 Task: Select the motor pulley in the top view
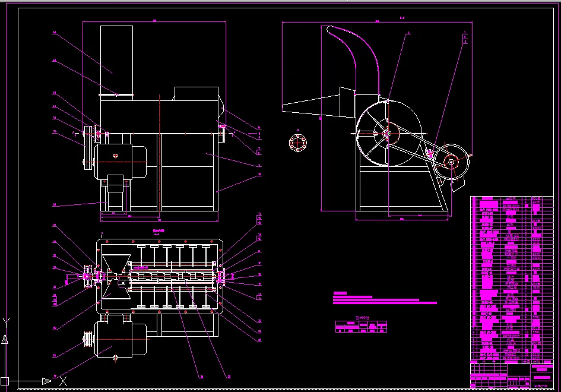pyautogui.click(x=88, y=339)
